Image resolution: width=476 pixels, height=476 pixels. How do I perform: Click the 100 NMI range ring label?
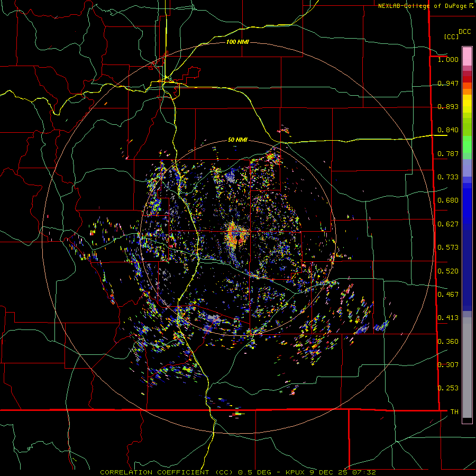[237, 42]
